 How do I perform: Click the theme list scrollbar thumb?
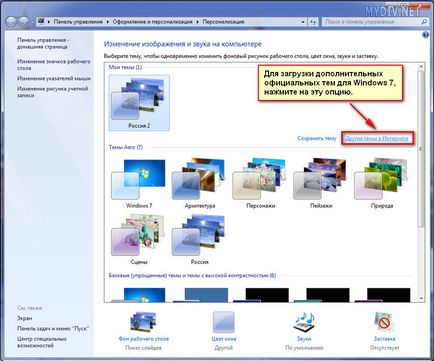(421, 148)
